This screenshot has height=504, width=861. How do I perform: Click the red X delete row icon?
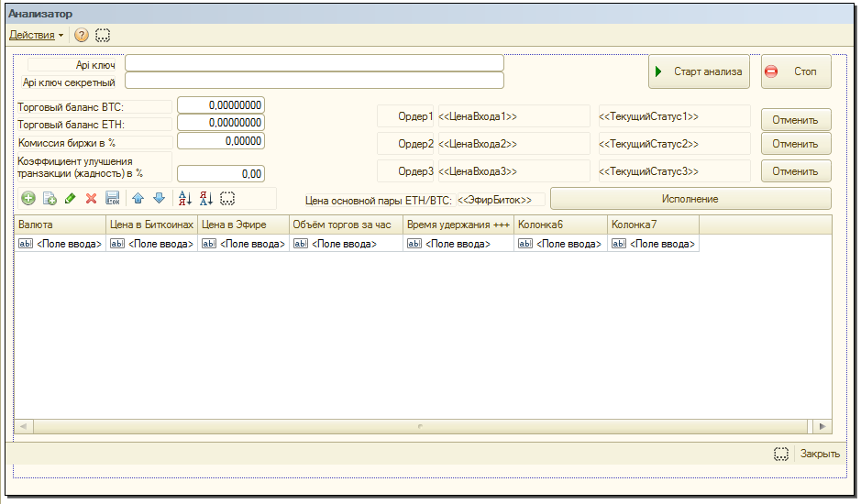(91, 198)
